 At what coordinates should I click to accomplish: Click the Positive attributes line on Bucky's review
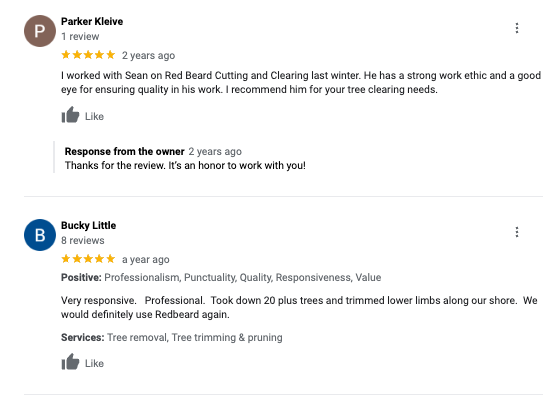(221, 277)
